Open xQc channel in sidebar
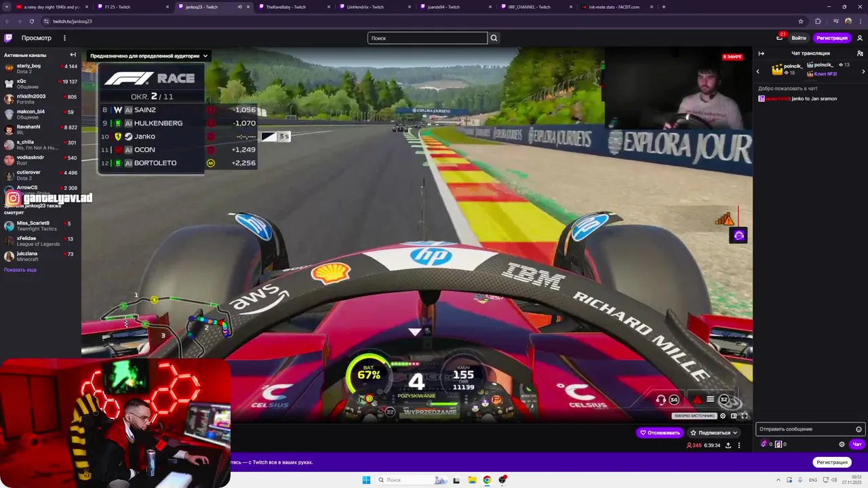Viewport: 868px width, 488px height. 41,83
